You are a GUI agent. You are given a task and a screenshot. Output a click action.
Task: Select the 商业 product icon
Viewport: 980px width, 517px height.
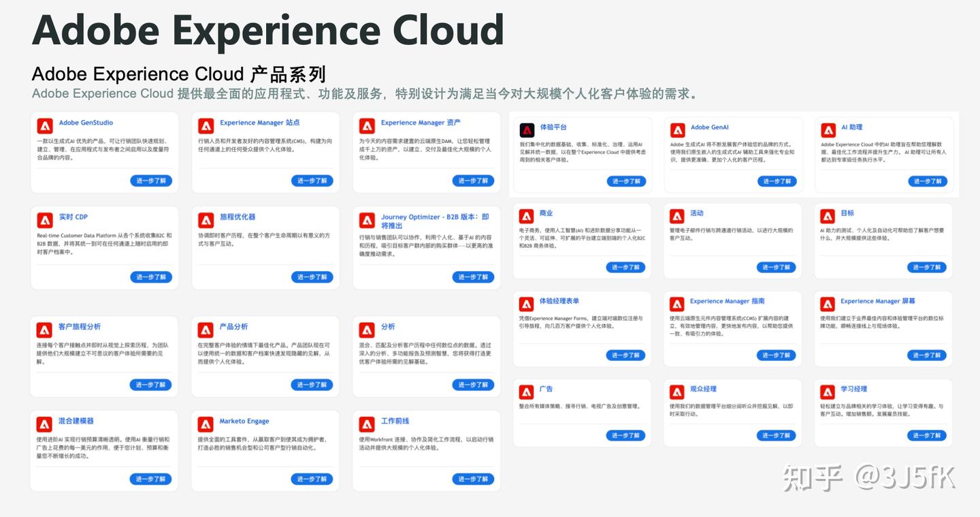pos(528,216)
